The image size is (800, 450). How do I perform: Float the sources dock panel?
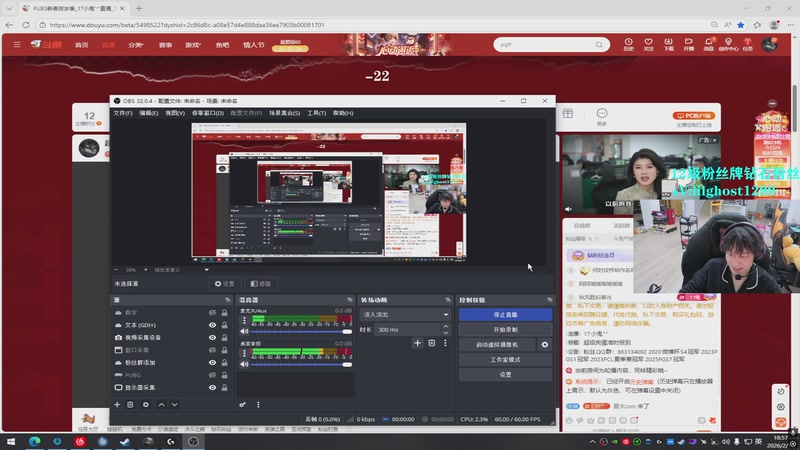coord(228,300)
